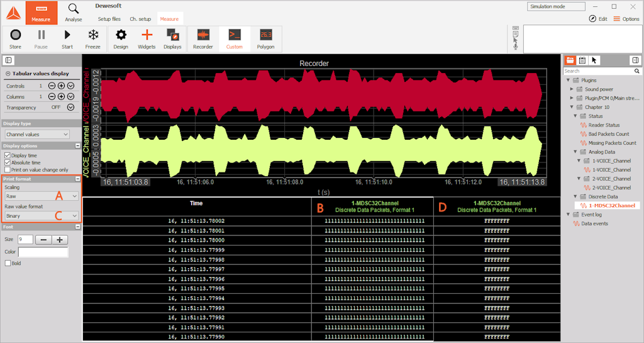Open the clipboard list icon in channel panel
This screenshot has width=644, height=343.
tap(582, 60)
